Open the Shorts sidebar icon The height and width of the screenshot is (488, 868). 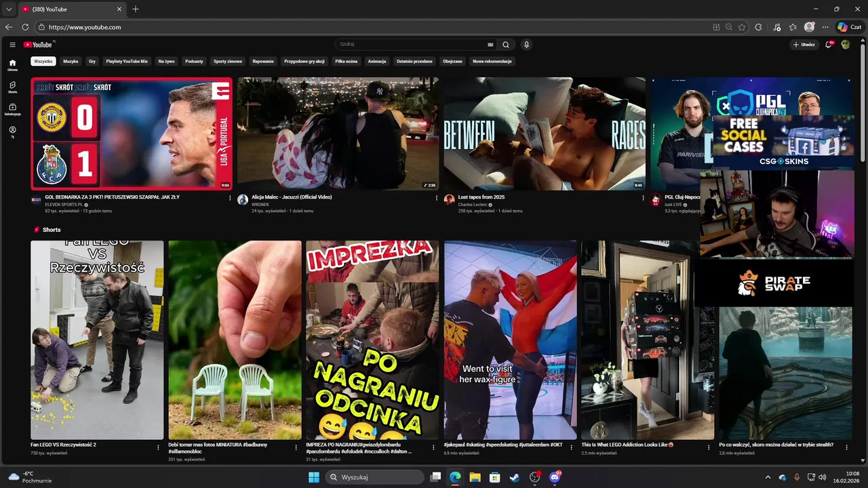tap(12, 87)
